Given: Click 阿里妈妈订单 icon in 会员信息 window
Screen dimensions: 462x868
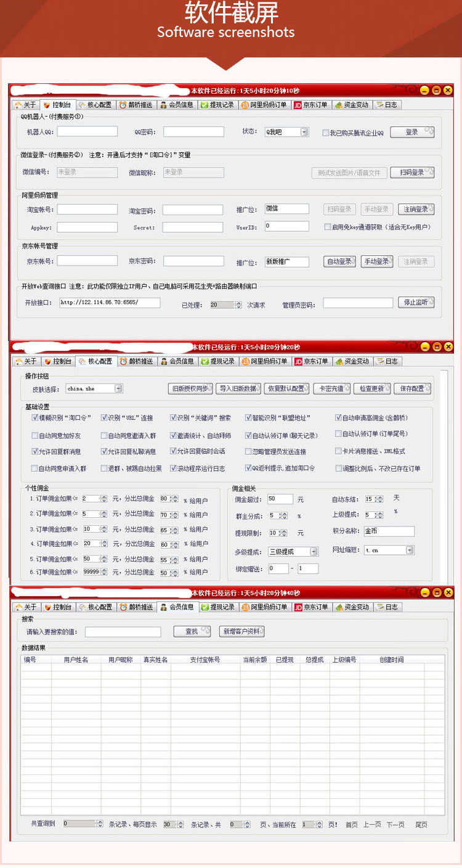Looking at the screenshot, I should (x=245, y=607).
